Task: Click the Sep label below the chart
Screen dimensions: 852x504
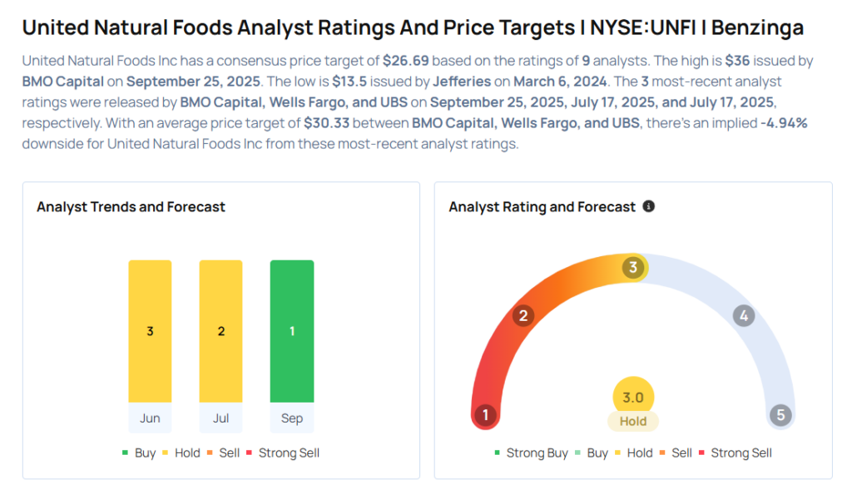Action: pos(292,418)
